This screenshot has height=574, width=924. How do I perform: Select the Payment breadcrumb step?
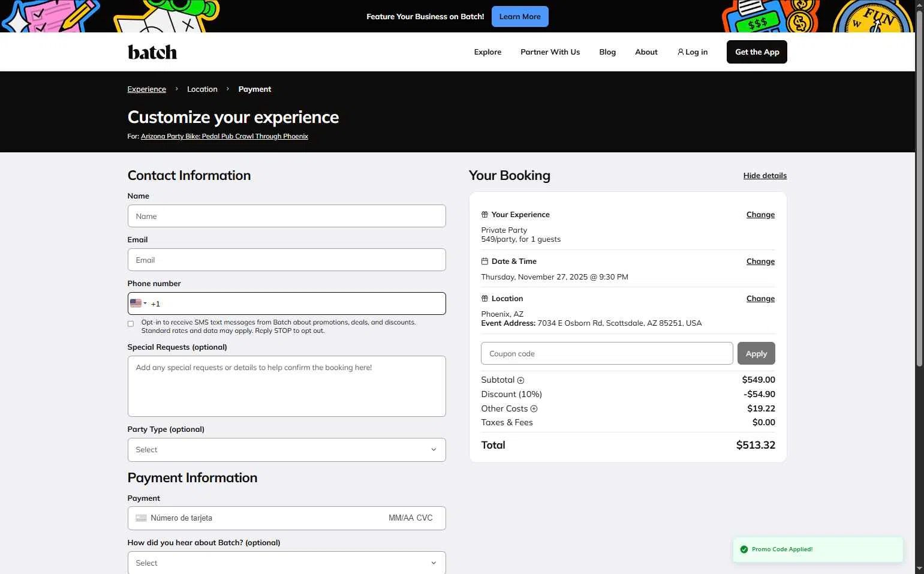click(x=255, y=89)
